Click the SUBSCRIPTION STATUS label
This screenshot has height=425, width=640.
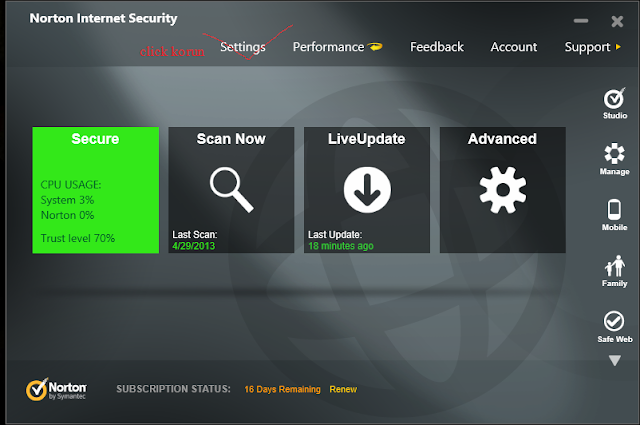(x=173, y=389)
